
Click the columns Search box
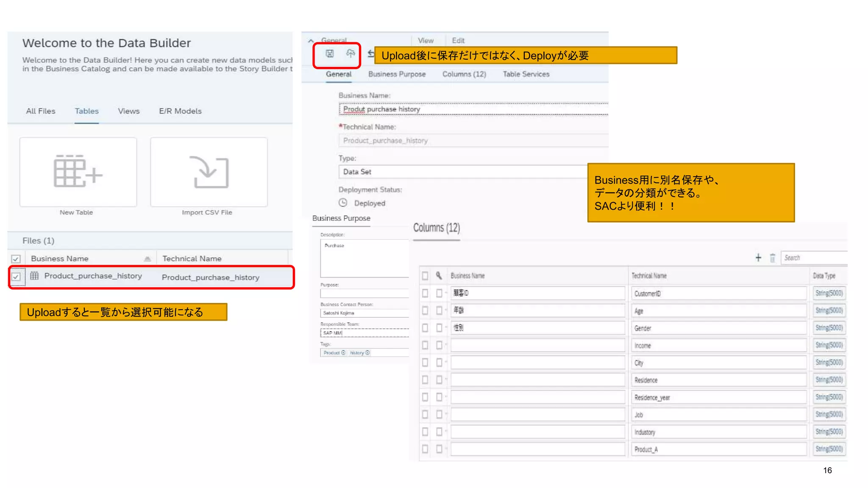(x=814, y=258)
